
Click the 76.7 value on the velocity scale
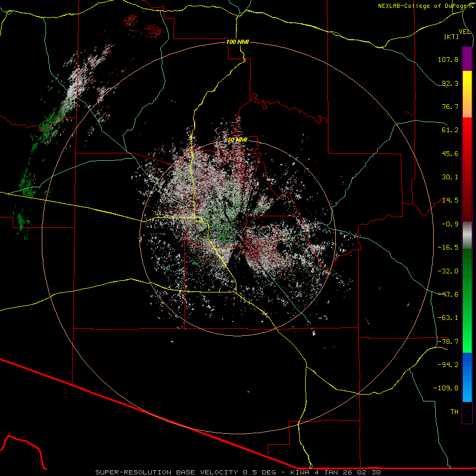[450, 106]
